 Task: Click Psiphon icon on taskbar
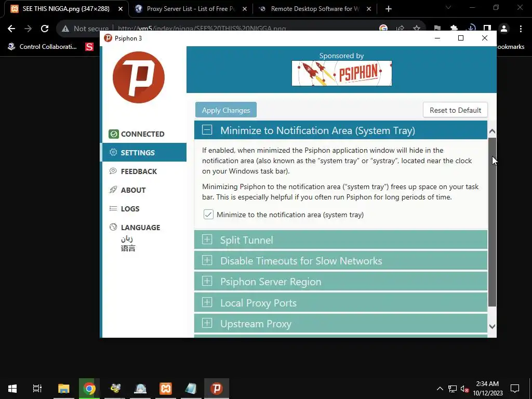[x=217, y=389]
